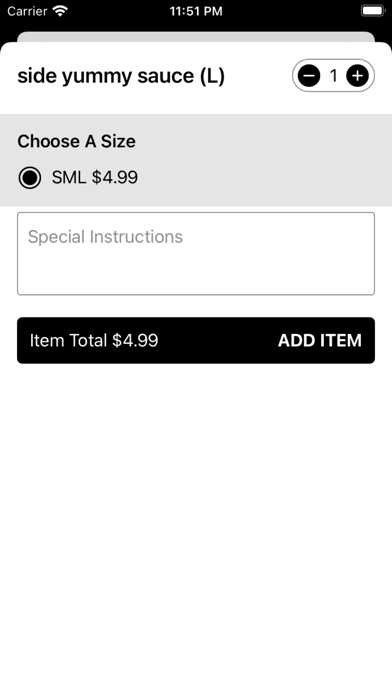Tap the Special Instructions placeholder text
Image resolution: width=392 pixels, height=696 pixels.
tap(105, 237)
